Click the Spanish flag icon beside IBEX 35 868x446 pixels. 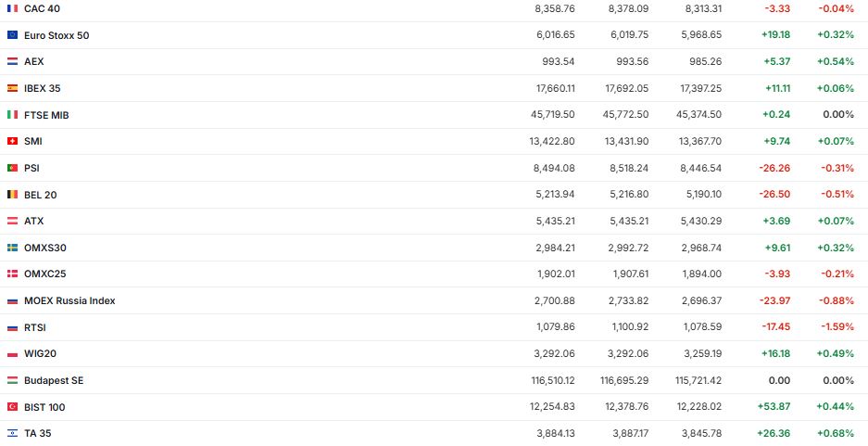pyautogui.click(x=12, y=88)
